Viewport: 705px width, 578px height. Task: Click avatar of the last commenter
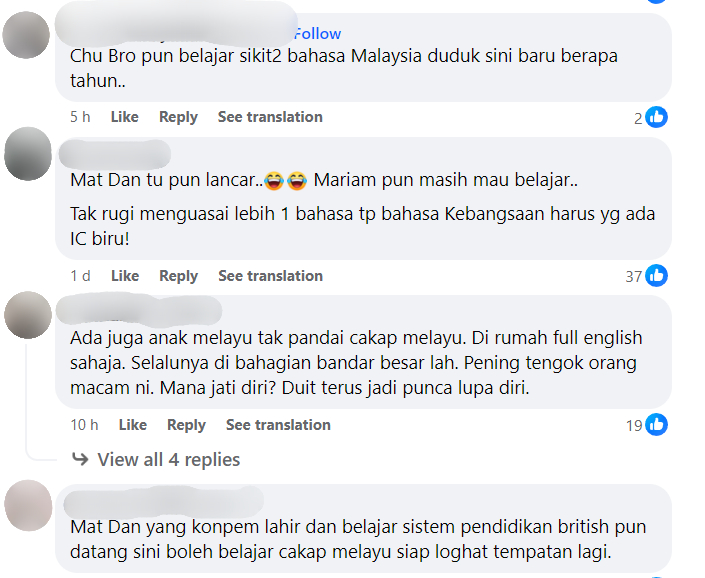click(27, 504)
